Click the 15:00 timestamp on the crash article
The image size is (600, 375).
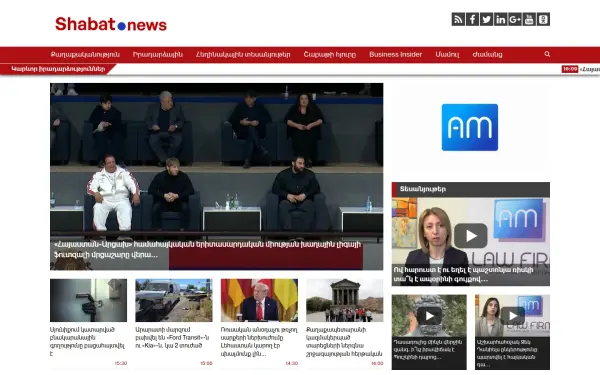pyautogui.click(x=206, y=363)
